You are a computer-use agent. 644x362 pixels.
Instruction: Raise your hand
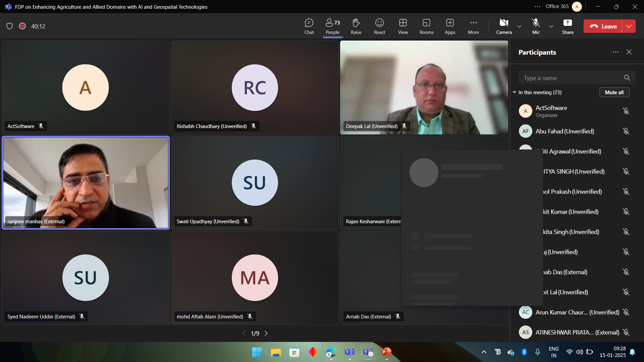coord(356,26)
